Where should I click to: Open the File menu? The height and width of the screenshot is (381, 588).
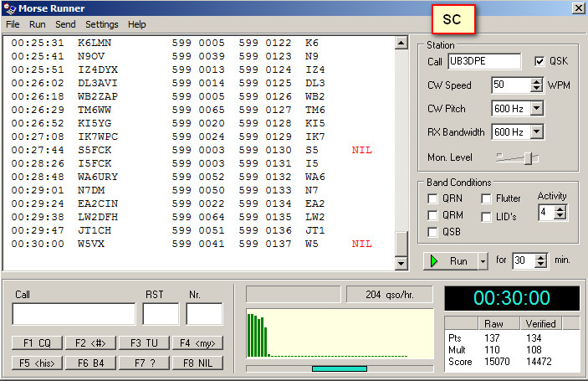(13, 24)
